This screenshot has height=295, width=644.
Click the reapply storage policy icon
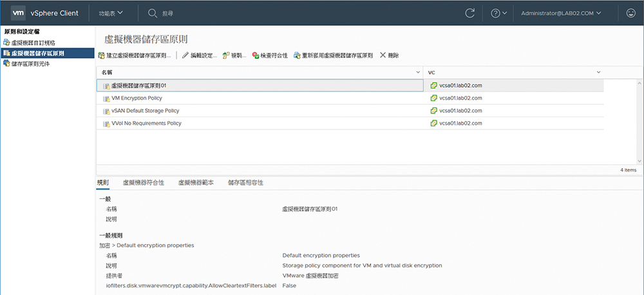coord(297,55)
